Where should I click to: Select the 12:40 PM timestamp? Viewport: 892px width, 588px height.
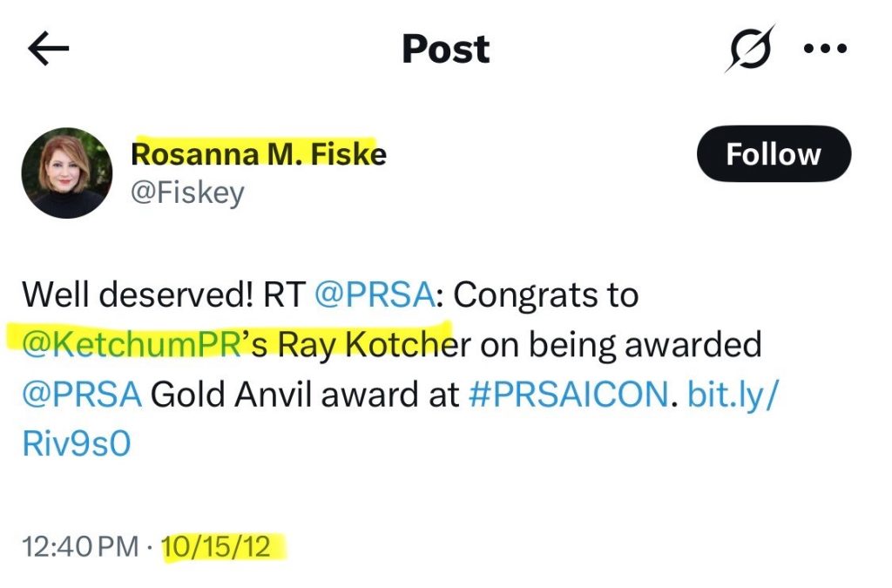click(x=80, y=546)
